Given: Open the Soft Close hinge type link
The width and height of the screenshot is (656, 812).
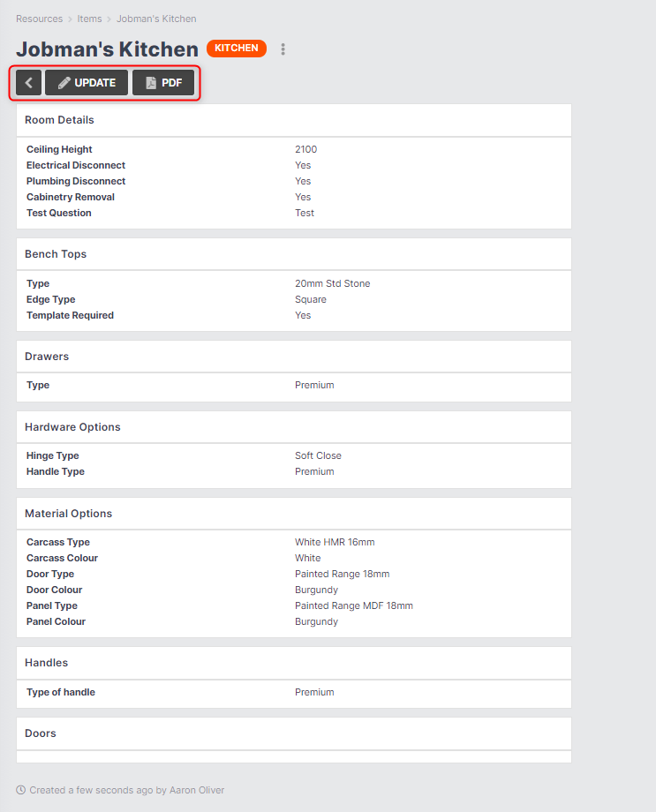Looking at the screenshot, I should coord(318,455).
